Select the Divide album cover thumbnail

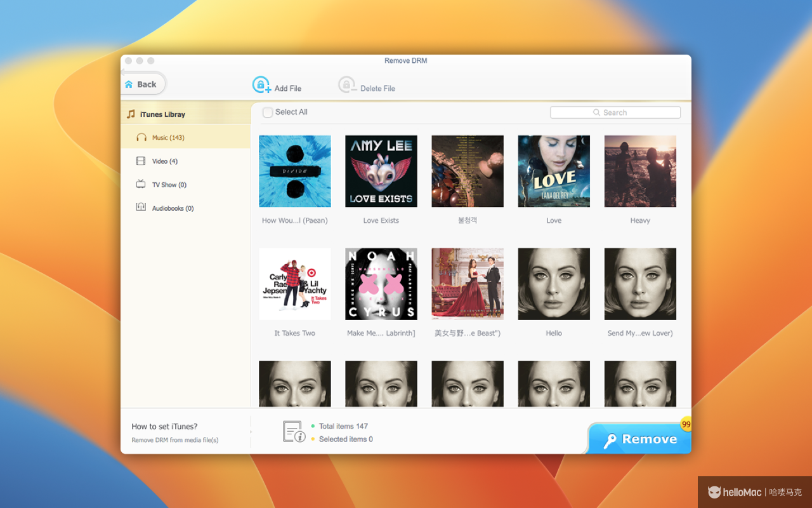tap(295, 171)
